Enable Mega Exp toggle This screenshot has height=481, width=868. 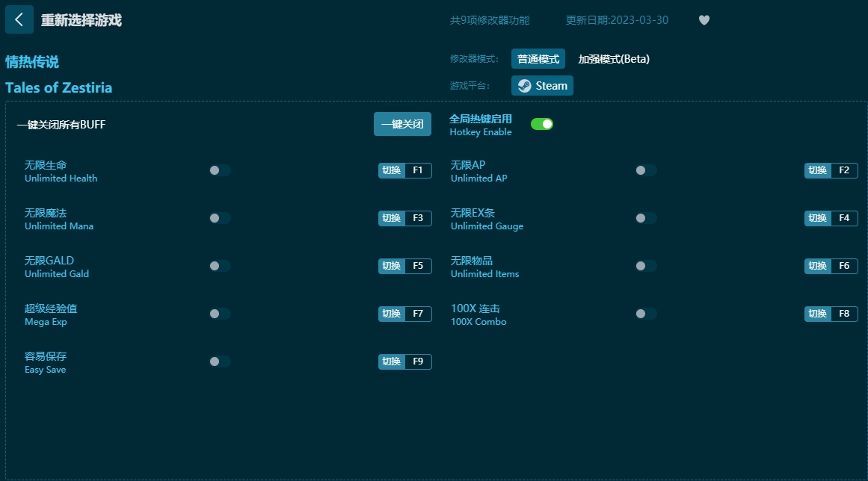(220, 314)
